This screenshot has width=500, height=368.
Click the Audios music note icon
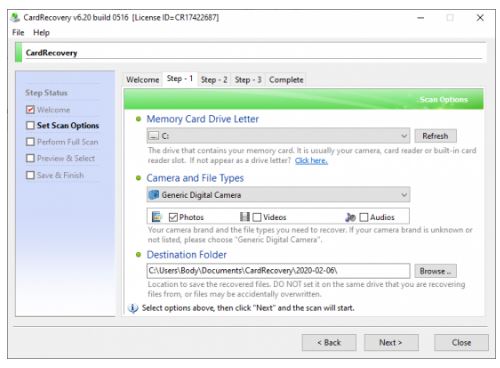tap(351, 217)
